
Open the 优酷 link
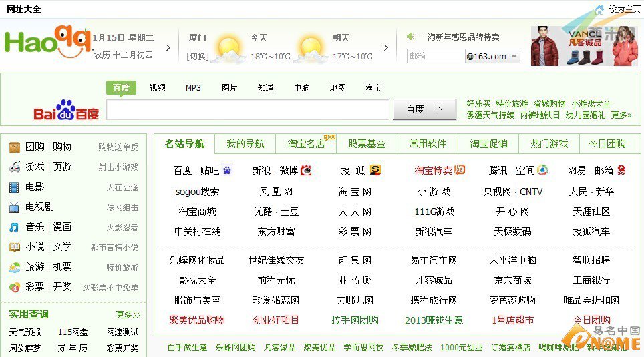263,212
